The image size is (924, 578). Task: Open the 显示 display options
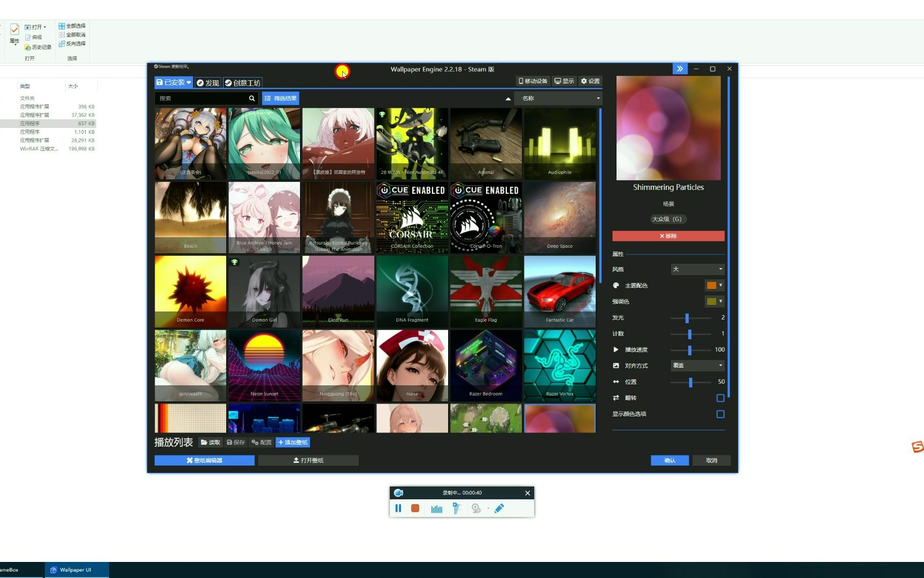pos(564,81)
